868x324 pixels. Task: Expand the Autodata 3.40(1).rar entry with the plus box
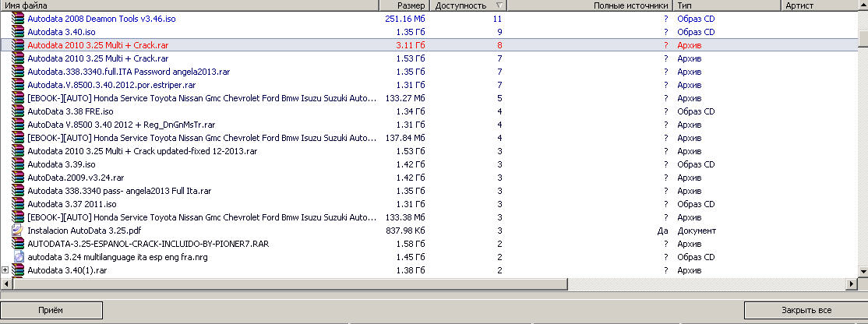[x=5, y=270]
